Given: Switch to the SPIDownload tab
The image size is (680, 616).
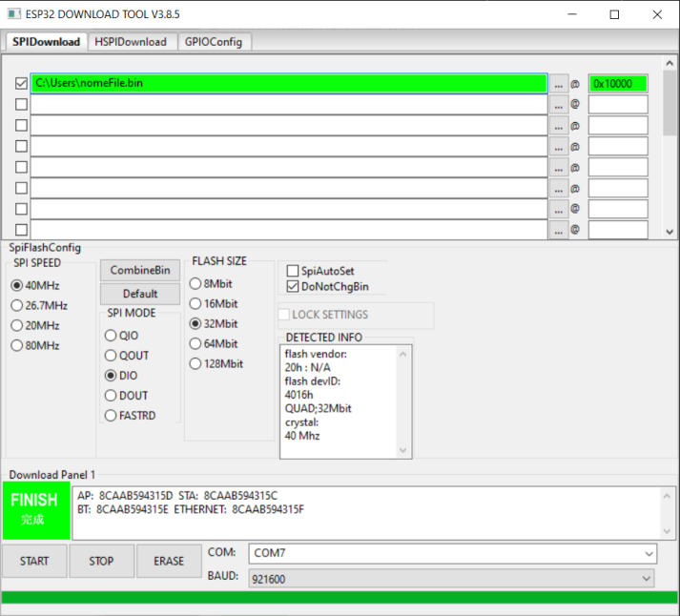Looking at the screenshot, I should point(46,42).
